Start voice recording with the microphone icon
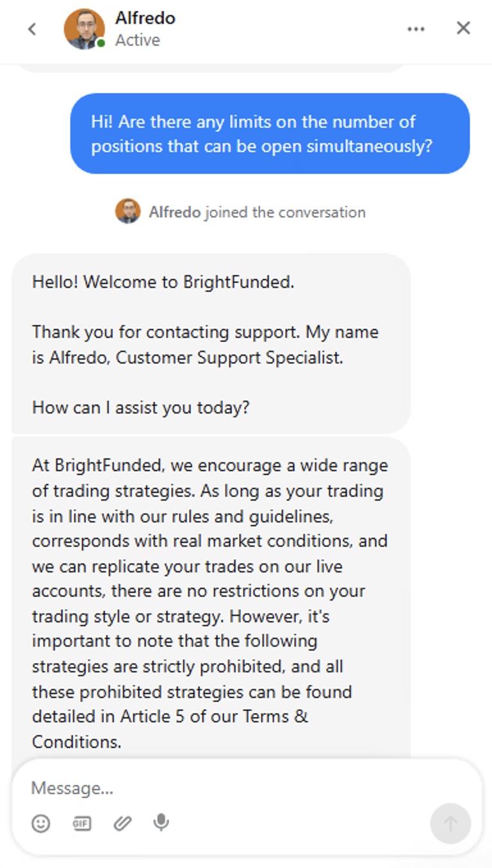The width and height of the screenshot is (492, 868). point(161,822)
